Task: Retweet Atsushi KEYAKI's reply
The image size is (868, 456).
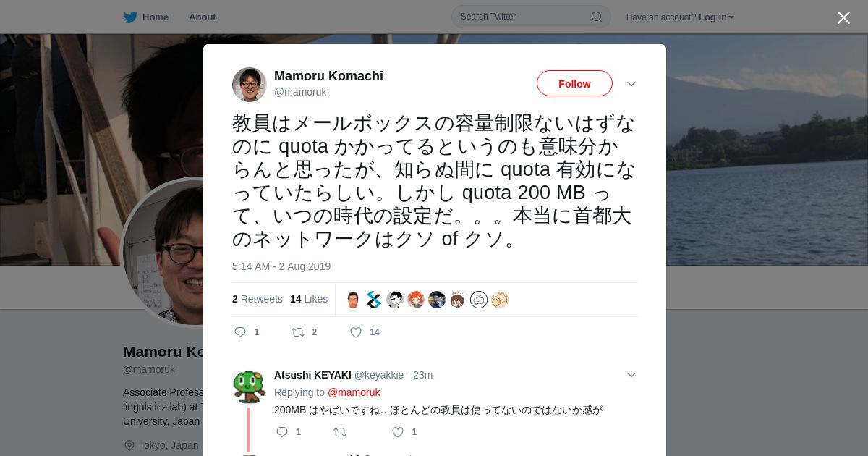Action: tap(339, 432)
